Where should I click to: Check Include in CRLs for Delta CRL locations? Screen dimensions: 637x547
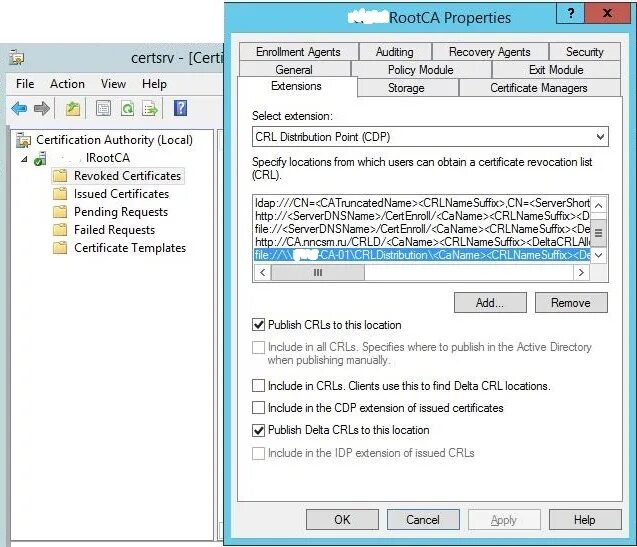pos(258,385)
